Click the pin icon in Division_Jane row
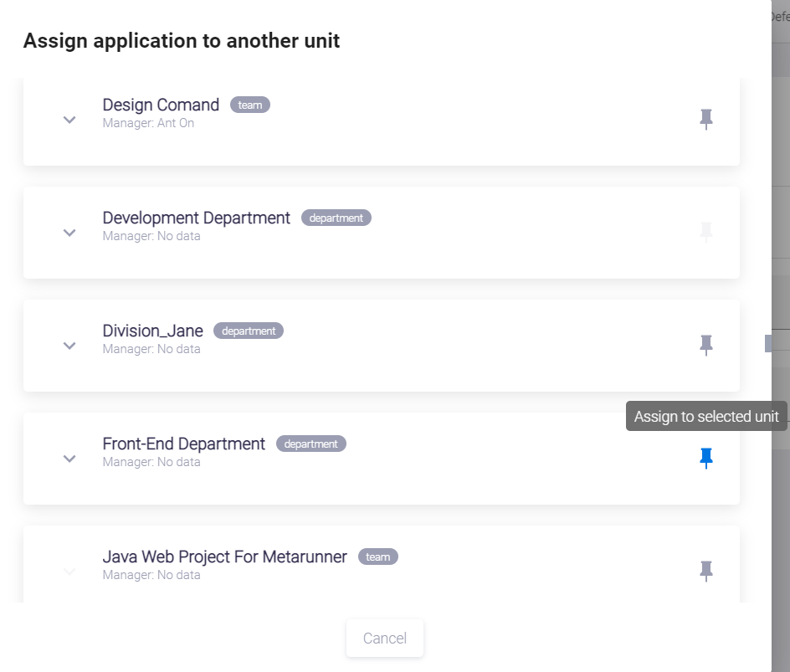This screenshot has width=790, height=672. [706, 345]
